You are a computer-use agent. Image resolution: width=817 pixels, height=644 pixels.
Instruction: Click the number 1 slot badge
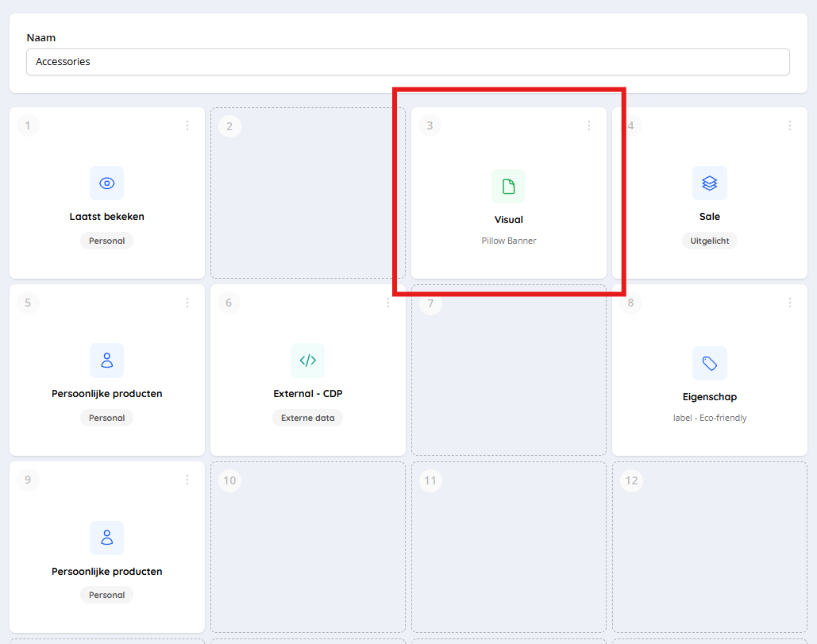pos(28,125)
